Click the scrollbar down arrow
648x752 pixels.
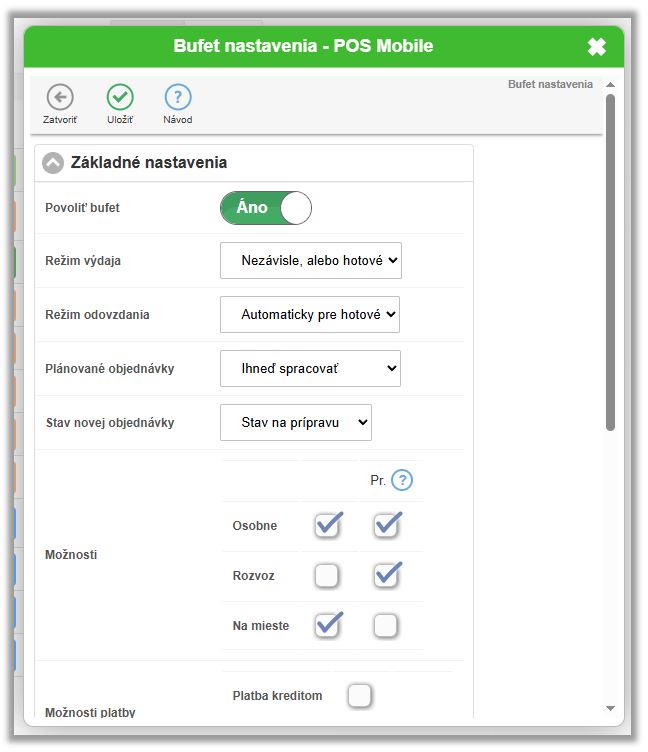[x=610, y=708]
